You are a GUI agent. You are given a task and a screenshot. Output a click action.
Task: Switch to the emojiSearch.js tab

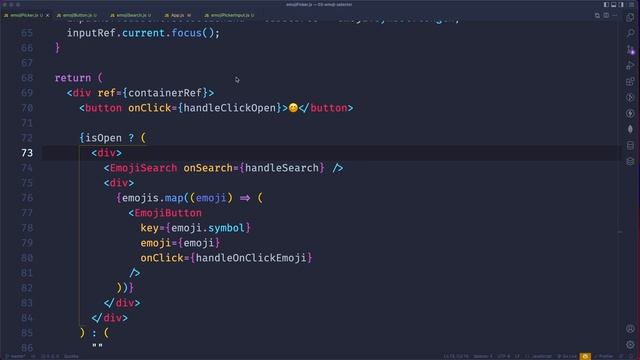coord(131,15)
